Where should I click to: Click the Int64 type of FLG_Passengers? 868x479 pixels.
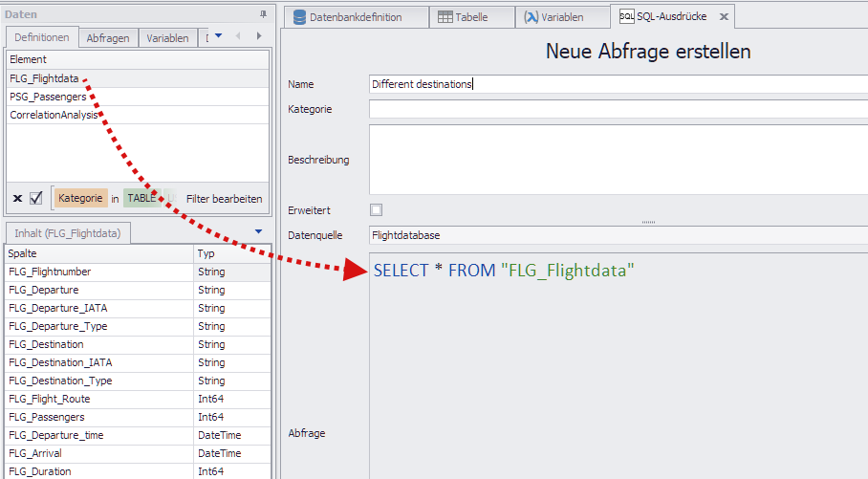point(211,417)
